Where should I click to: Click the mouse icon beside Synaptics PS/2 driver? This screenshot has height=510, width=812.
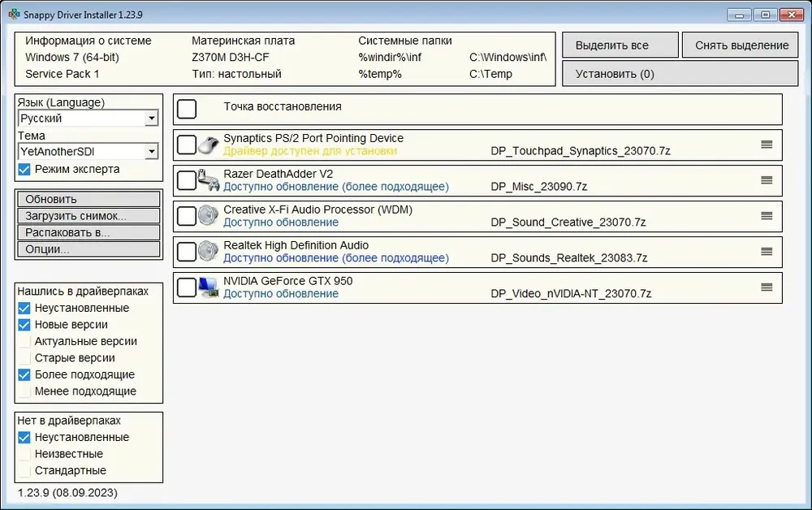(209, 145)
